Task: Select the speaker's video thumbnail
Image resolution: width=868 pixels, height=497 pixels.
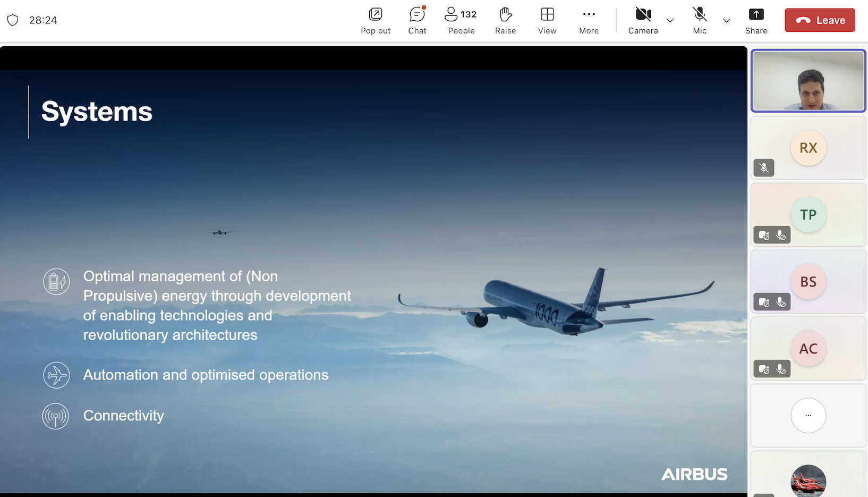Action: click(808, 81)
